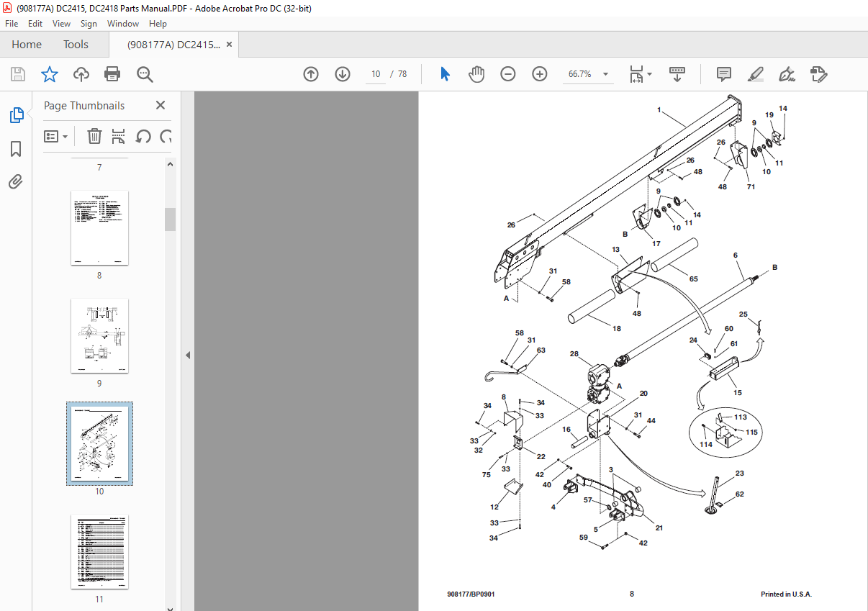Open the File menu
This screenshot has height=611, width=868.
pyautogui.click(x=12, y=24)
